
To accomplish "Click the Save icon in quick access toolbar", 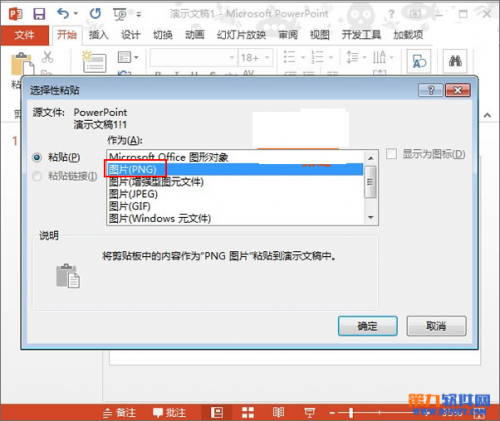I will 39,14.
